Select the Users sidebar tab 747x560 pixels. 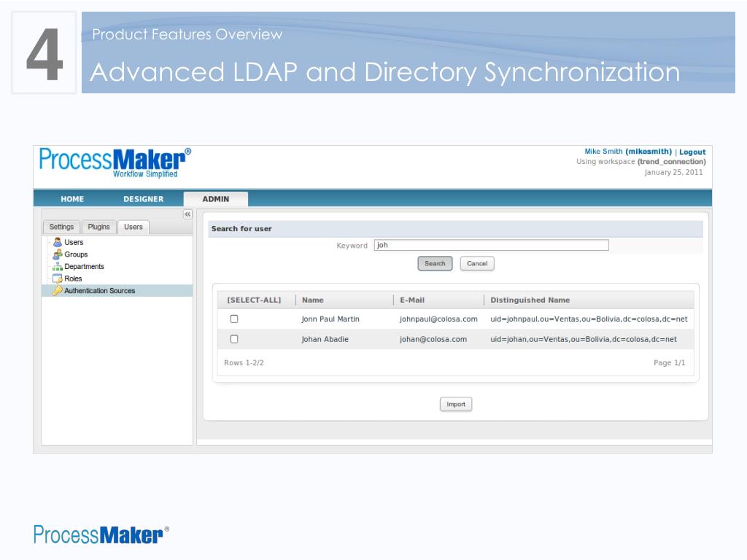(133, 227)
